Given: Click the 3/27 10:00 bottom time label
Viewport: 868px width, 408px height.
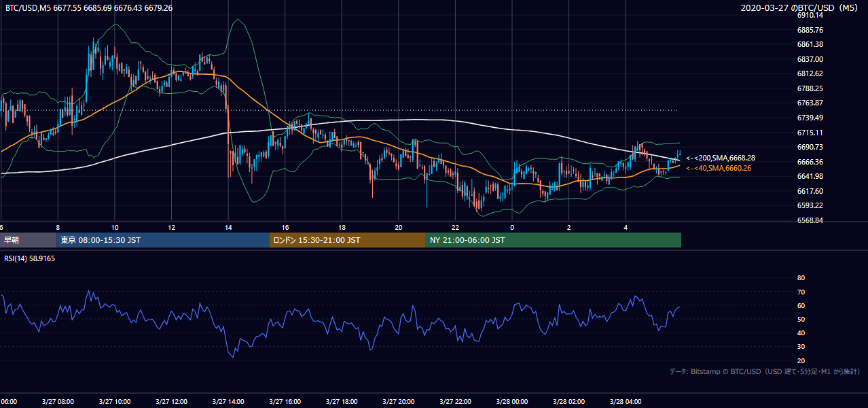Looking at the screenshot, I should [x=114, y=401].
